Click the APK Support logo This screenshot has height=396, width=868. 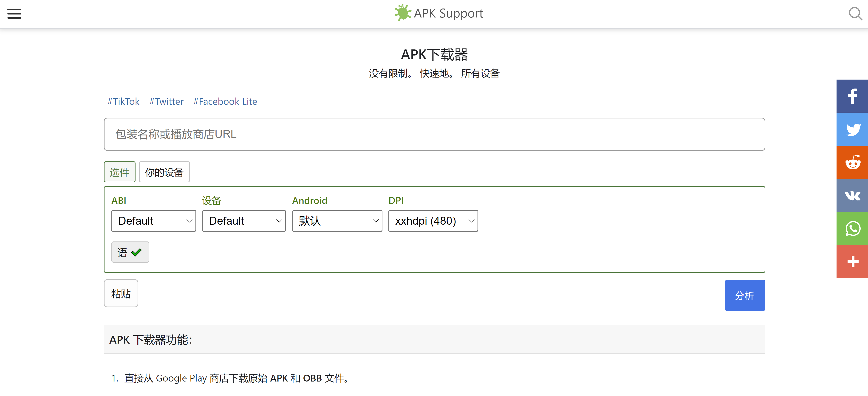(x=438, y=13)
